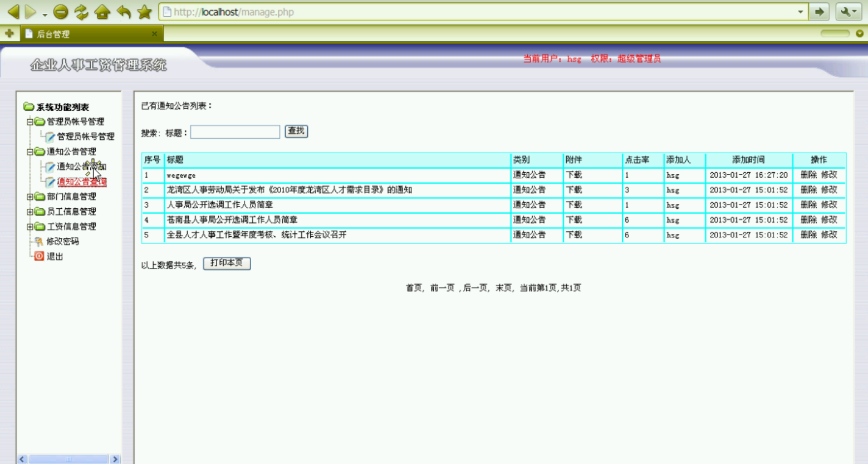Viewport: 868px width, 464px height.
Task: Click the 打印本页 button
Action: tap(227, 263)
